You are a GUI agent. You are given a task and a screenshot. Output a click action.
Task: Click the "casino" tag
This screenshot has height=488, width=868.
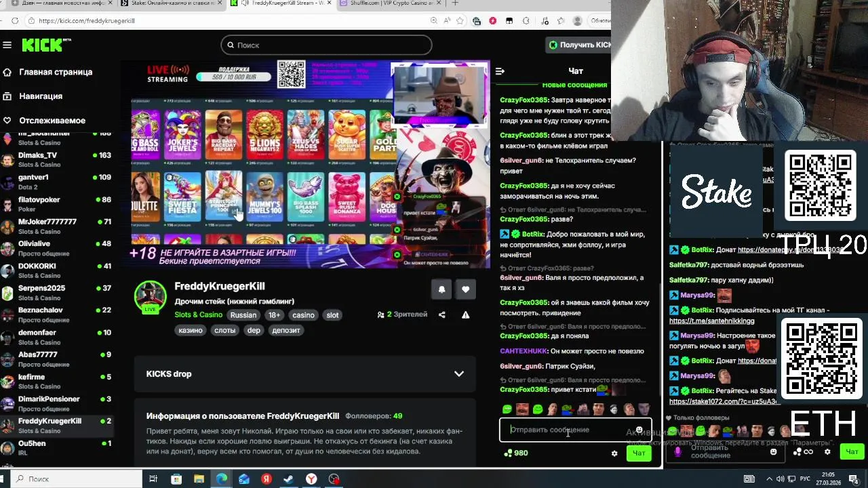tap(303, 314)
